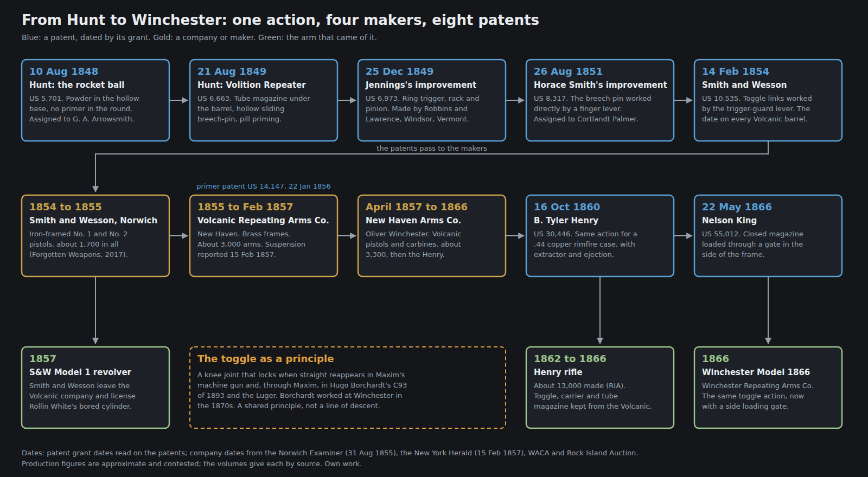The height and width of the screenshot is (477, 868).
Task: Click the text 'Assigned to Cortlandt Palmer.'
Action: pos(586,119)
